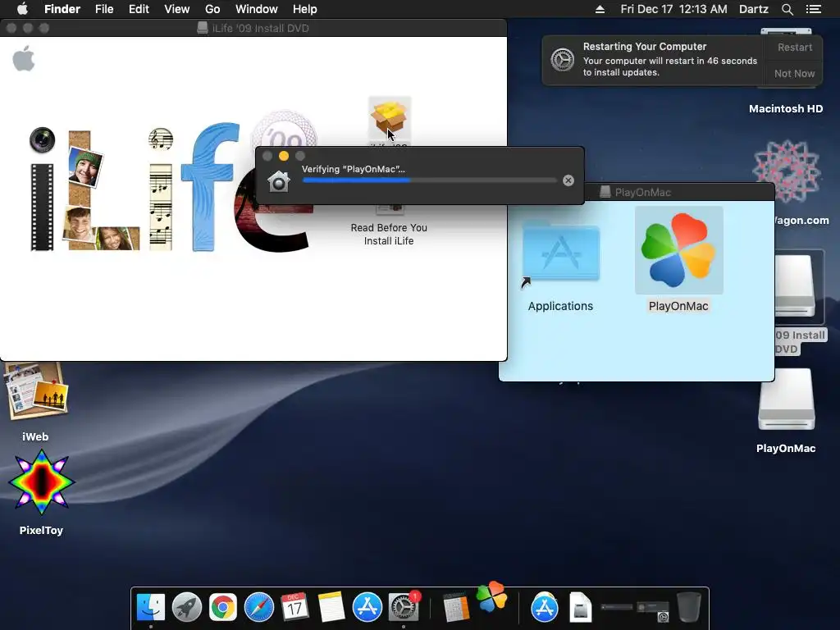Open Safari compass icon in Dock
Screen dimensions: 840x630
258,607
